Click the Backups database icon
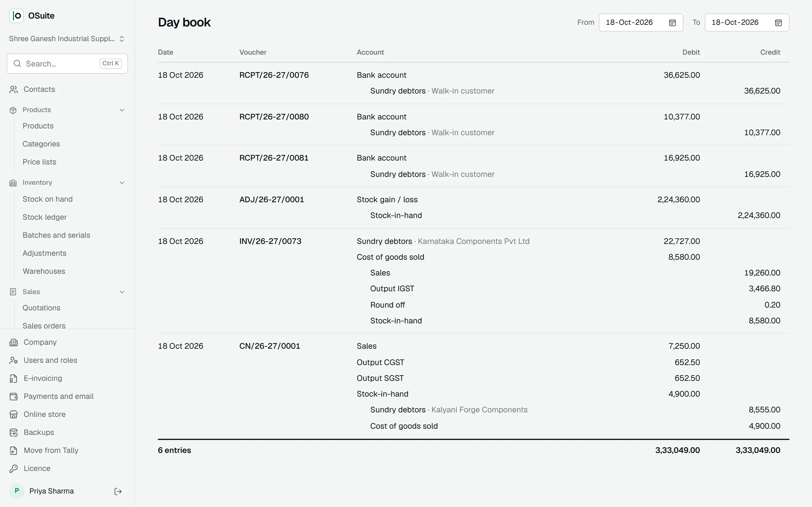812x507 pixels. pos(14,433)
